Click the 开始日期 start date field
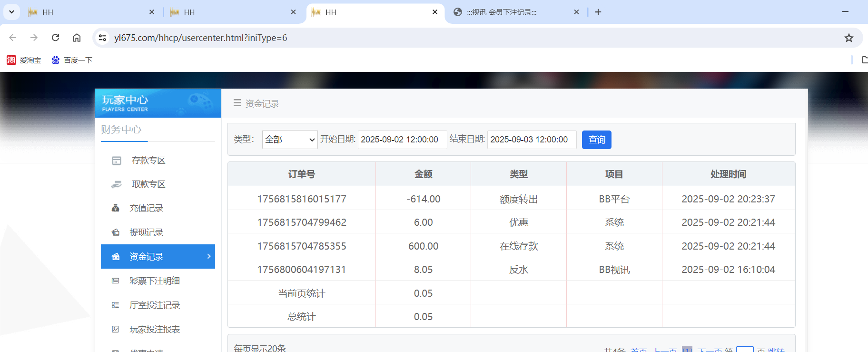This screenshot has width=868, height=352. click(402, 140)
